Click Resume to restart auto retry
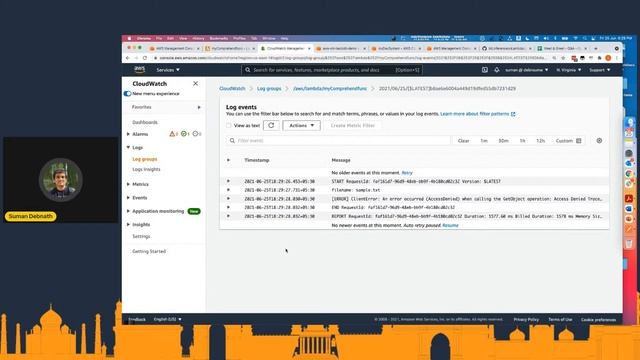The image size is (640, 360). tap(450, 225)
